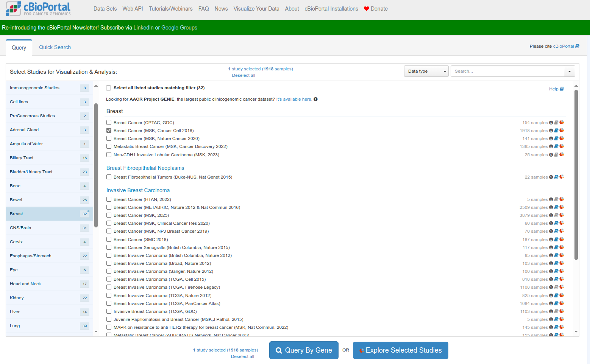Viewport: 590px width, 364px height.
Task: Click info icon after 'It's available here'
Action: point(315,99)
